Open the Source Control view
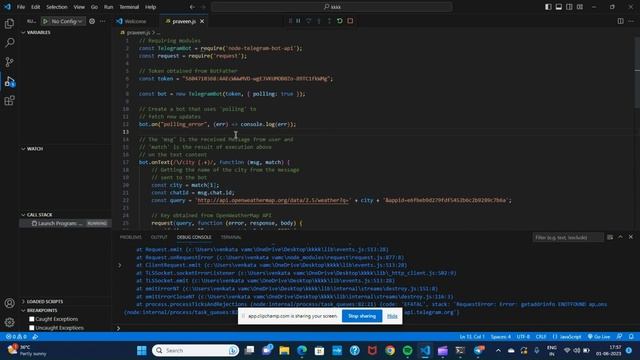This screenshot has height=360, width=640. coord(9,62)
